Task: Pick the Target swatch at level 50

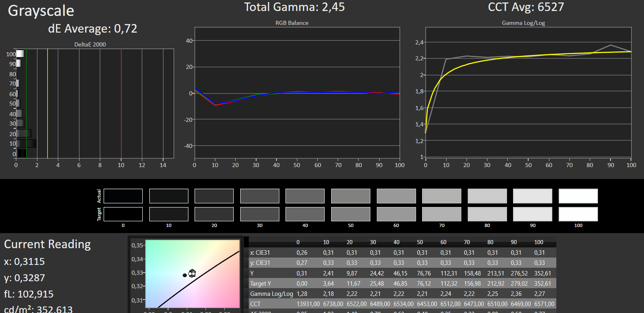Action: click(351, 214)
